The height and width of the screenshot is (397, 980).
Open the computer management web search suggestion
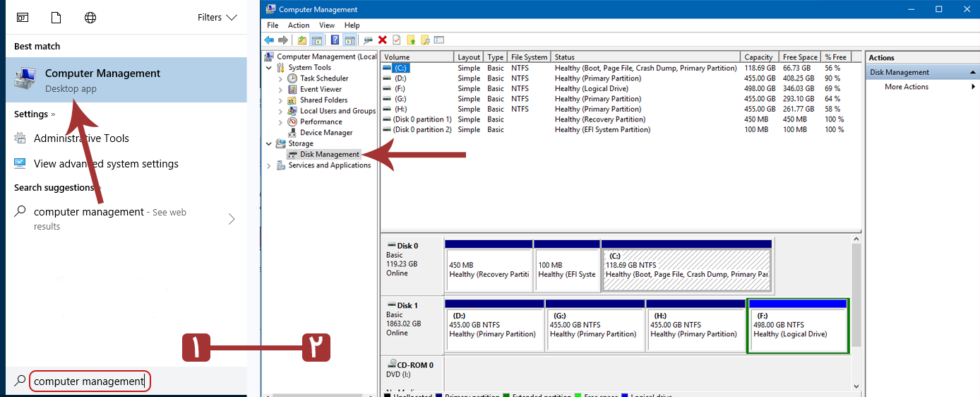(126, 218)
